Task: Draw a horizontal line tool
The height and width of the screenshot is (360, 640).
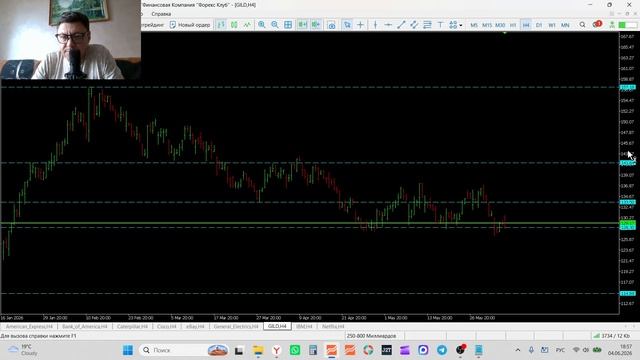Action: pos(388,25)
